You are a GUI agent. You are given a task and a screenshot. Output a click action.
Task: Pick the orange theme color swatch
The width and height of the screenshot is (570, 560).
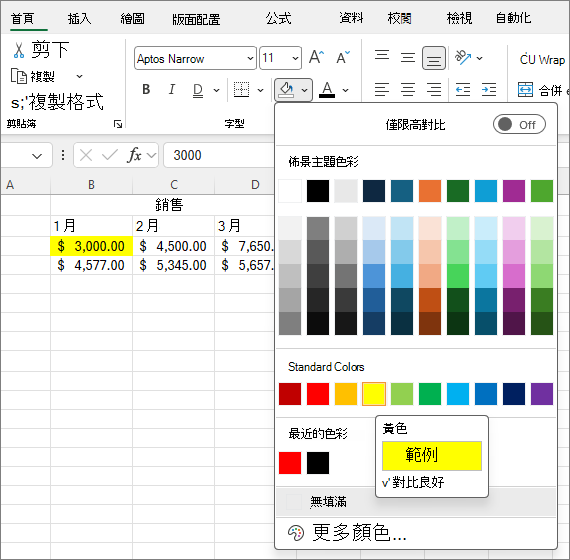pyautogui.click(x=430, y=191)
